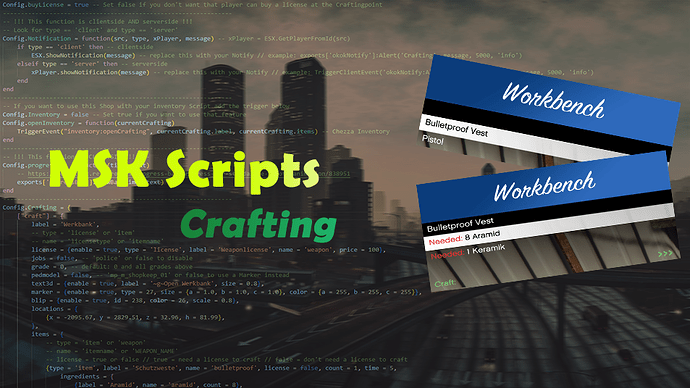
Task: Click the upper Workbench banner title
Action: pyautogui.click(x=554, y=101)
